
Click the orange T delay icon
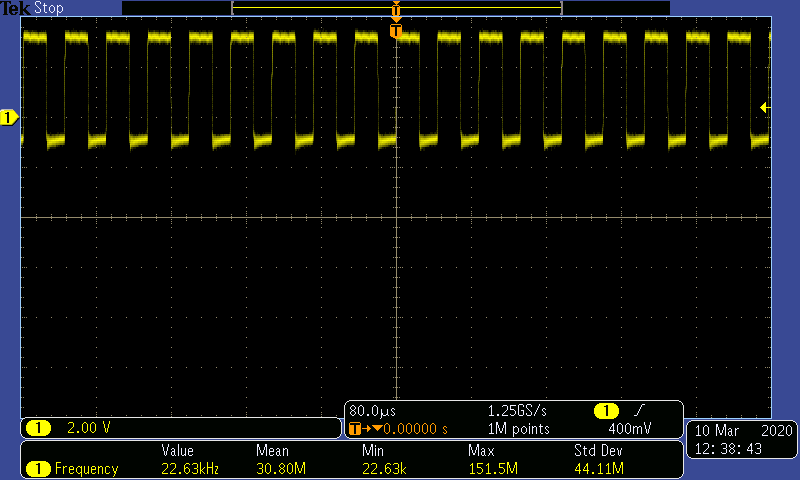click(355, 428)
